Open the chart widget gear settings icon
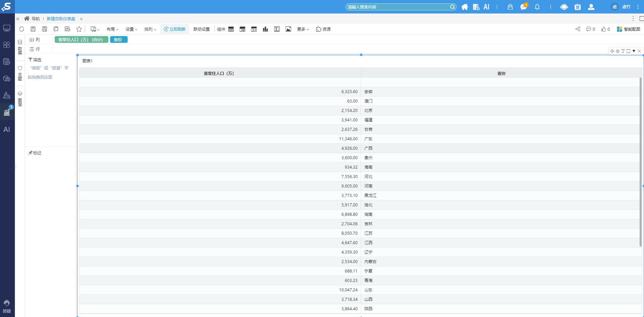Viewport: 644px width, 317px height. click(618, 51)
